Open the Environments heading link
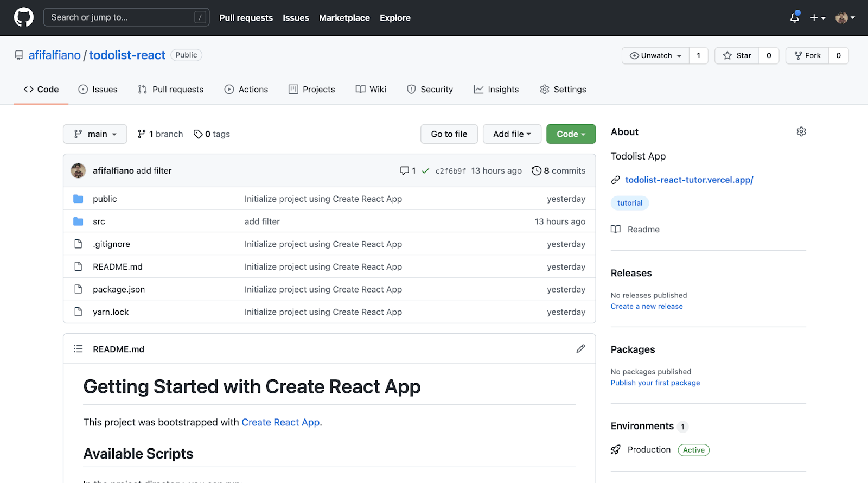The width and height of the screenshot is (868, 483). click(642, 426)
